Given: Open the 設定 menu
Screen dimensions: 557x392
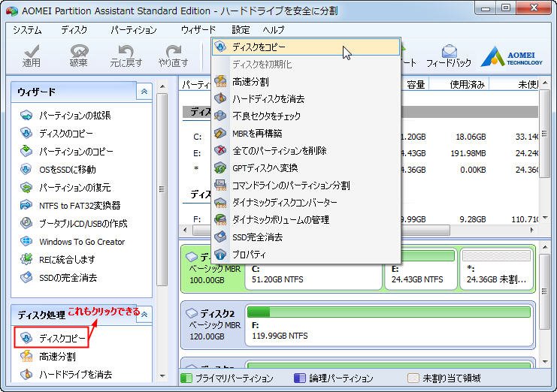Looking at the screenshot, I should 241,30.
